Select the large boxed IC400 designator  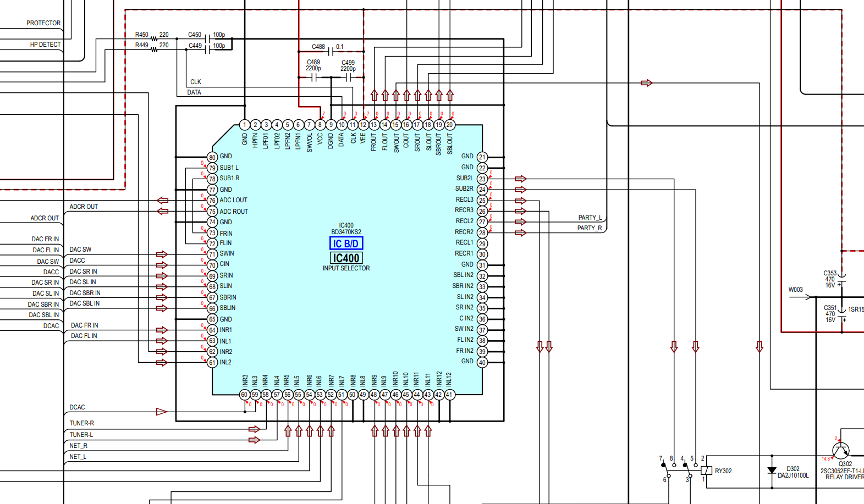[346, 258]
